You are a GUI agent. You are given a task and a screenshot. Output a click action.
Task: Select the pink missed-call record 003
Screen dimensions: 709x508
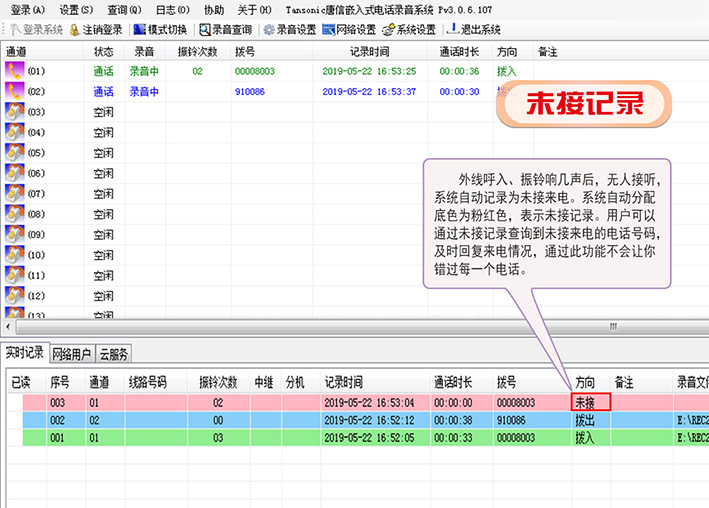[300, 402]
